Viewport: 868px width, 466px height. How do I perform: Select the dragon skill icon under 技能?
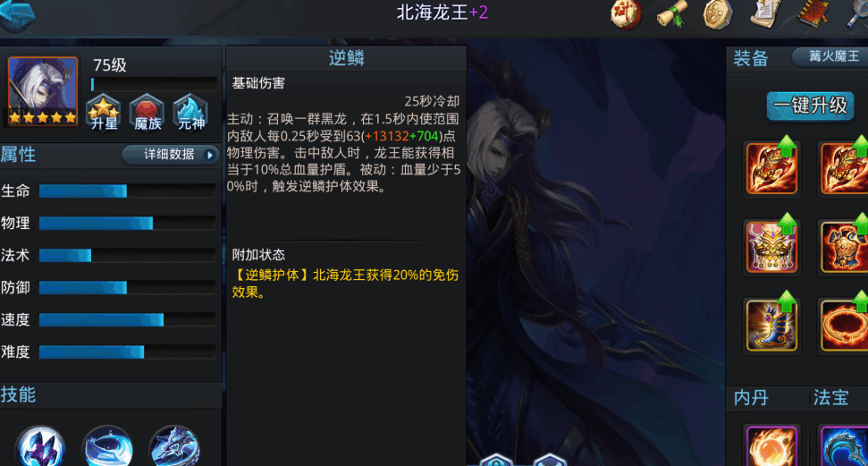coord(174,446)
